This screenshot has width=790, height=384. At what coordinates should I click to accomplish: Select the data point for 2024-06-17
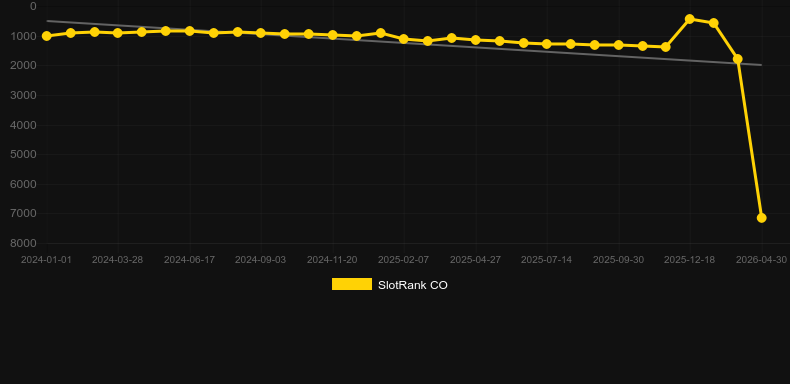(190, 31)
